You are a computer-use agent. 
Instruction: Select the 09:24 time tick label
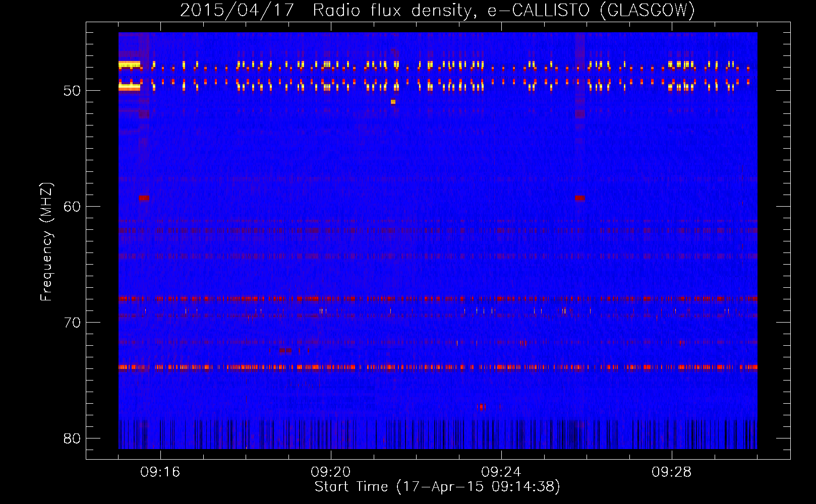[501, 472]
